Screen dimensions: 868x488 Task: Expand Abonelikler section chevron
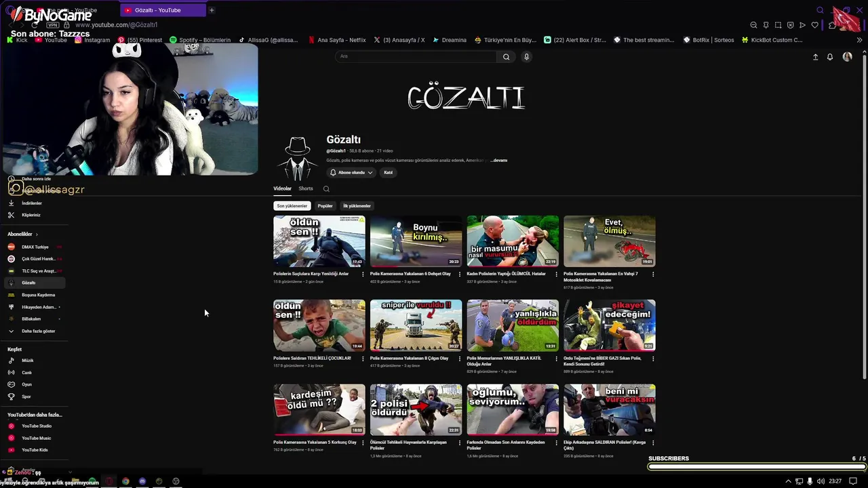point(37,235)
